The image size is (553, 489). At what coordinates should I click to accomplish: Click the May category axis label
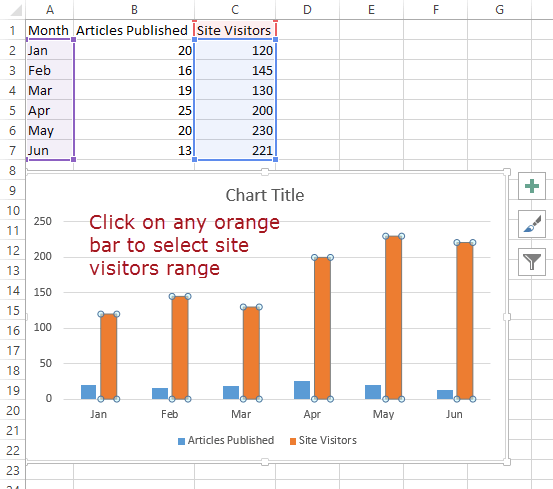click(x=383, y=414)
